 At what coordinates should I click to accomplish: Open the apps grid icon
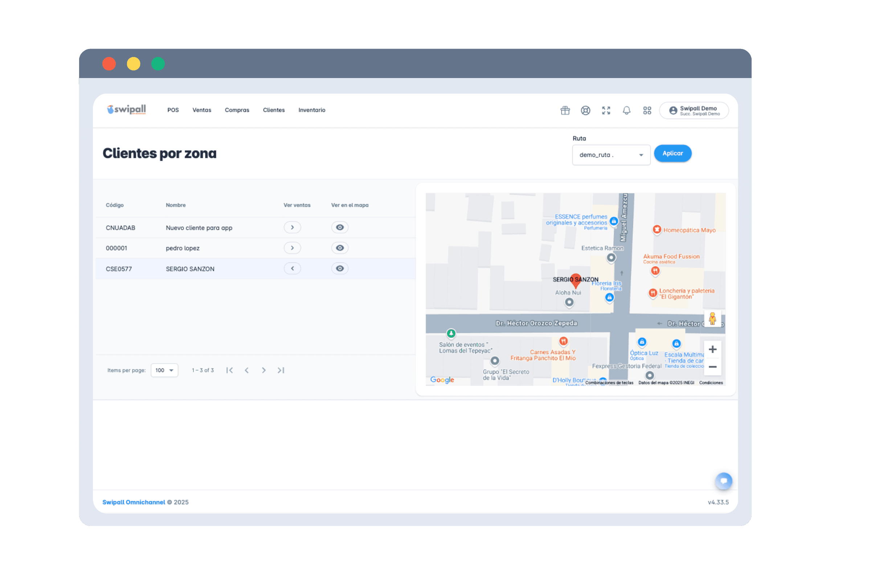647,110
